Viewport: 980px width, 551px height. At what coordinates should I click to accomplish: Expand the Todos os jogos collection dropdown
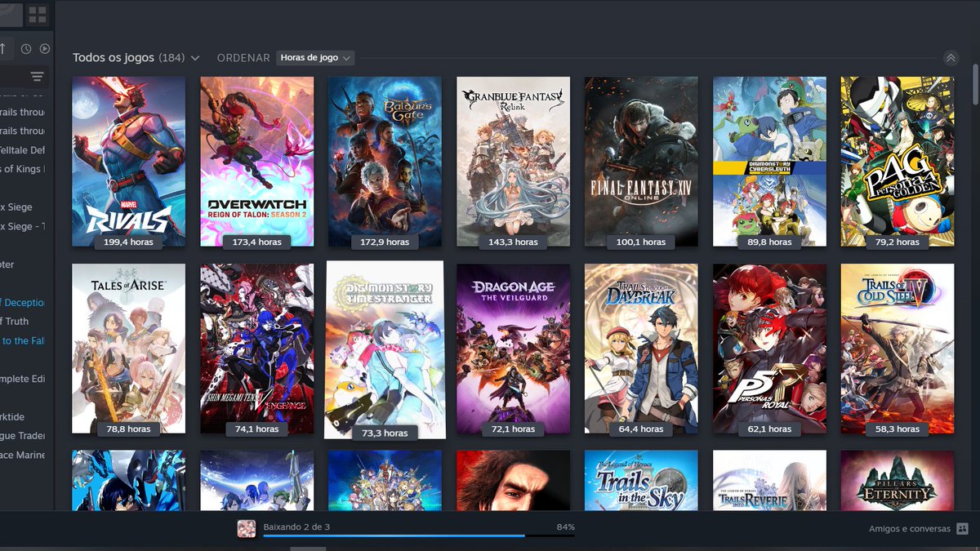click(194, 58)
